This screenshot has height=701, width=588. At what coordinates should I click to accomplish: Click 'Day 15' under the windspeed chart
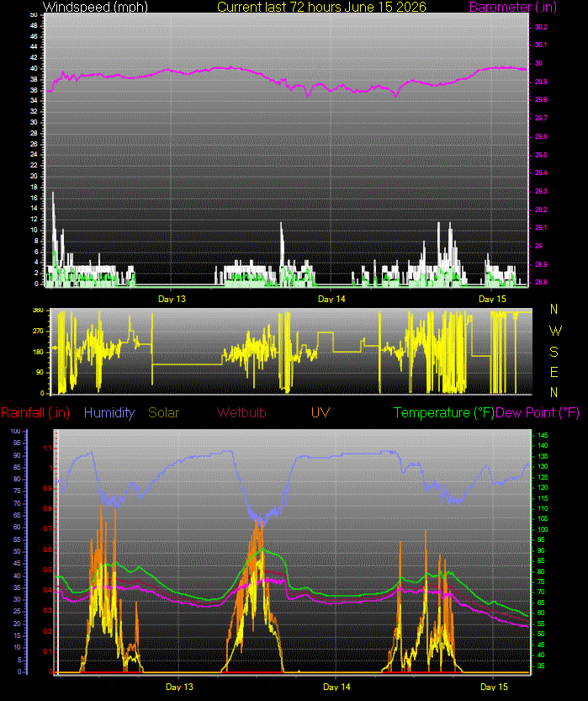tap(492, 299)
